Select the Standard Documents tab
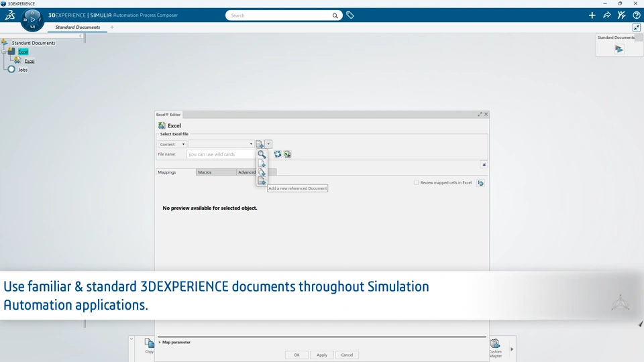This screenshot has width=644, height=362. point(78,27)
